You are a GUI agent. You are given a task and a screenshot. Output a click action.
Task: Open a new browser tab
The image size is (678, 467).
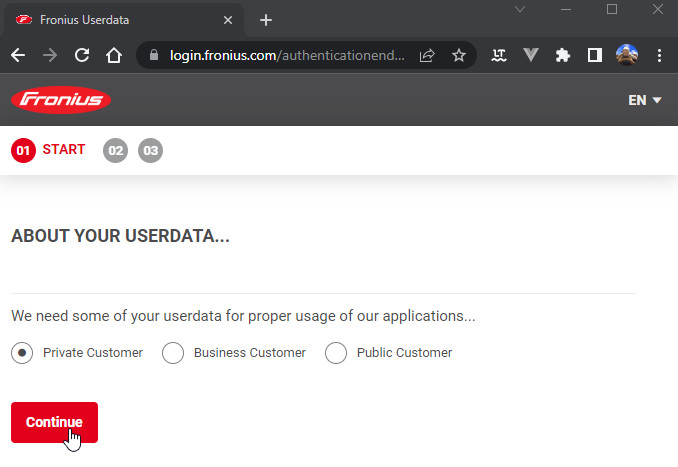click(x=265, y=20)
